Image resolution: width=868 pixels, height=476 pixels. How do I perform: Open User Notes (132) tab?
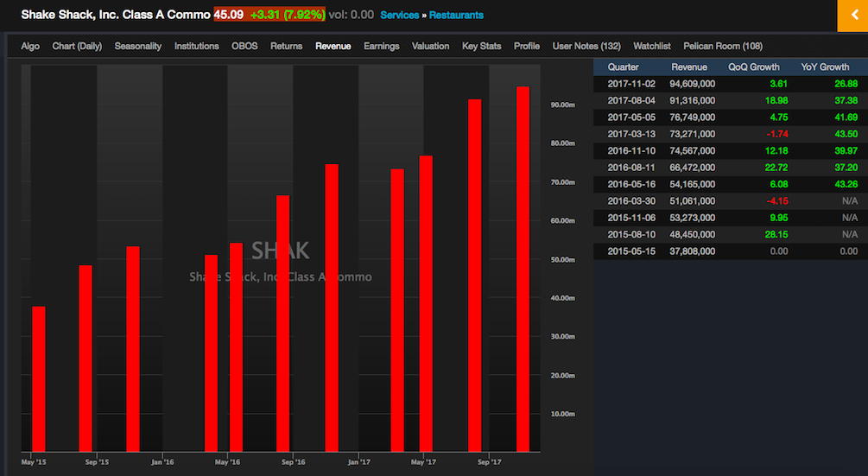coord(586,46)
